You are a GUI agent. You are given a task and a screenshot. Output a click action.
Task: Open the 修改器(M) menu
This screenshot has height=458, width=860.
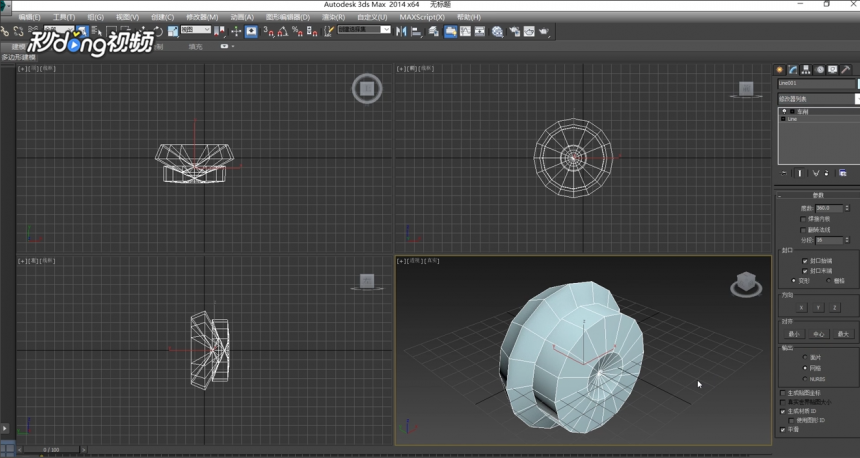(202, 18)
